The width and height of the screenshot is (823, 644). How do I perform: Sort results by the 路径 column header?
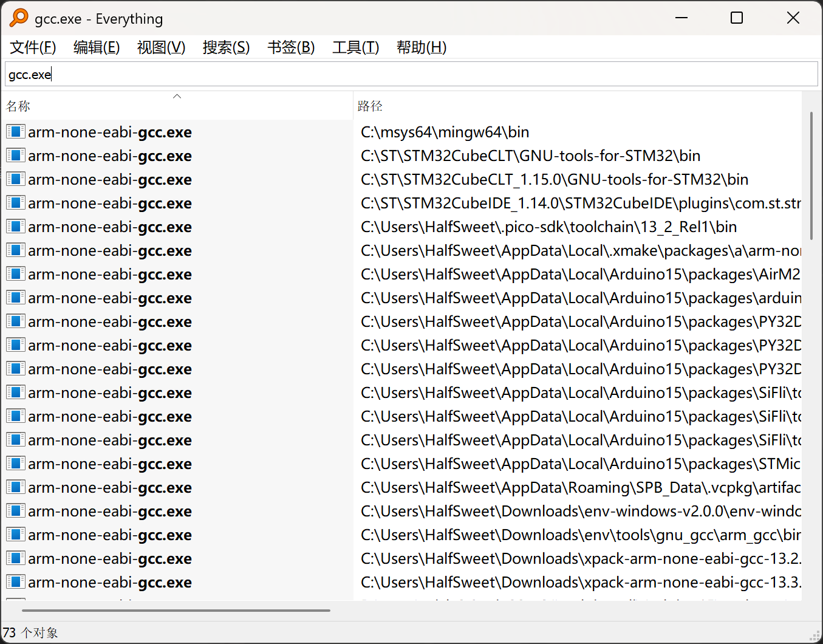(370, 106)
